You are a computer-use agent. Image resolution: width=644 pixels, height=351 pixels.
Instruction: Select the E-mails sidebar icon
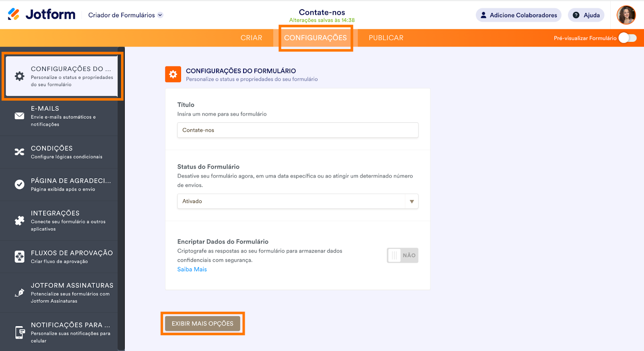[19, 116]
